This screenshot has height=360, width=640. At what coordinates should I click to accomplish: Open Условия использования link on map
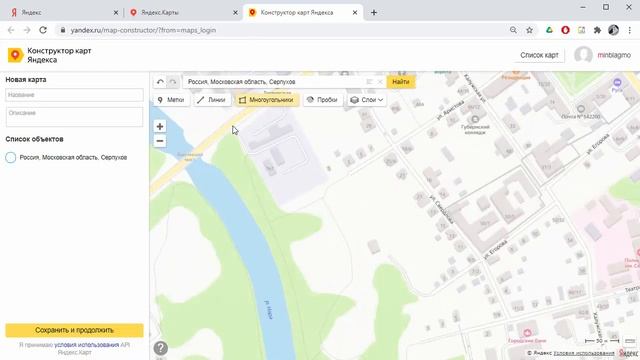coord(584,353)
